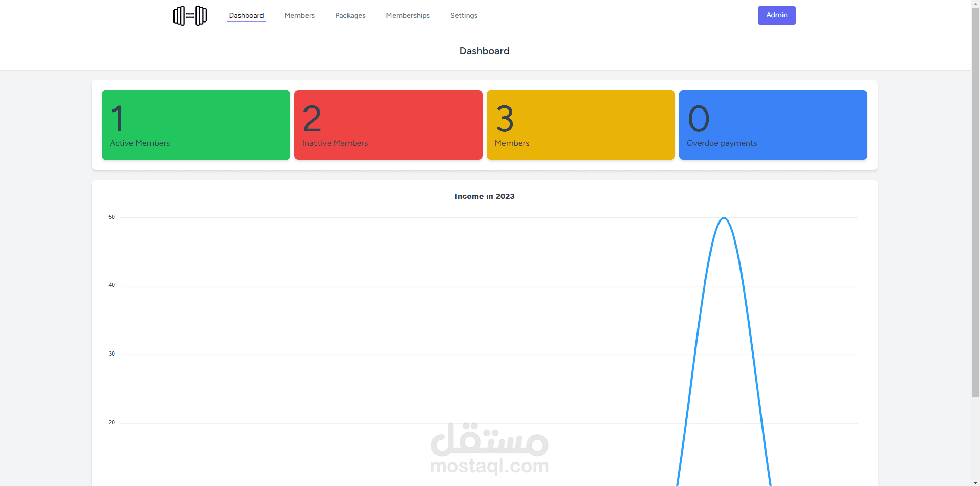Click the 40 y-axis label
Screen dimensions: 980x486
tap(112, 285)
